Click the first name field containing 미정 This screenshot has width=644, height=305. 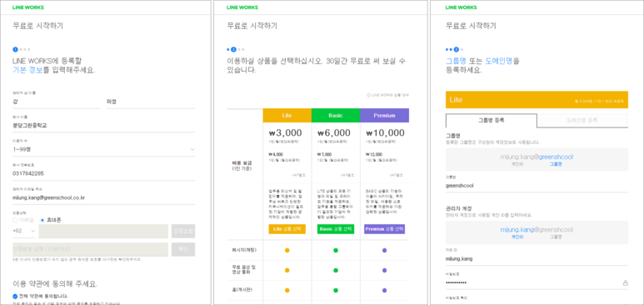click(x=151, y=102)
